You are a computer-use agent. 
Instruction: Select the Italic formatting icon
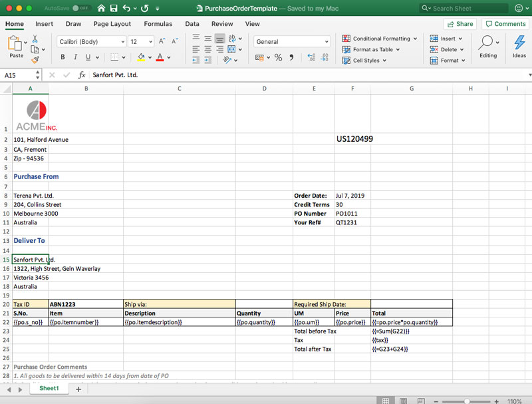74,57
